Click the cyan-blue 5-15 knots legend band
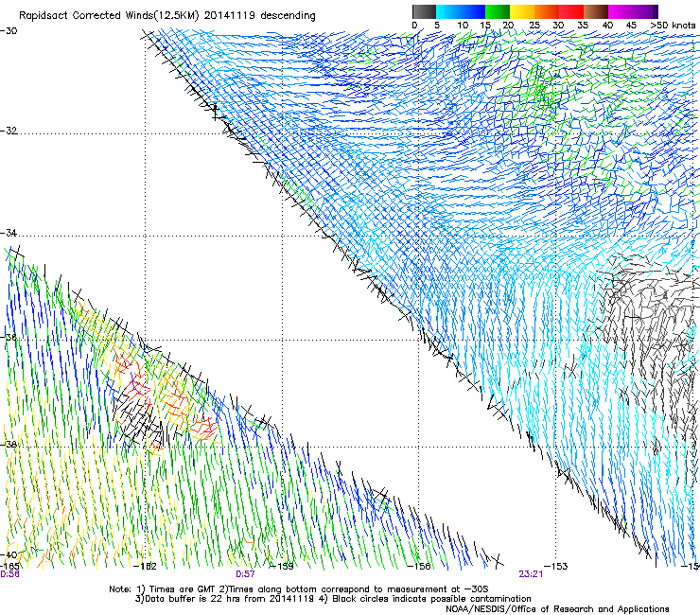Image resolution: width=700 pixels, height=615 pixels. pyautogui.click(x=461, y=11)
